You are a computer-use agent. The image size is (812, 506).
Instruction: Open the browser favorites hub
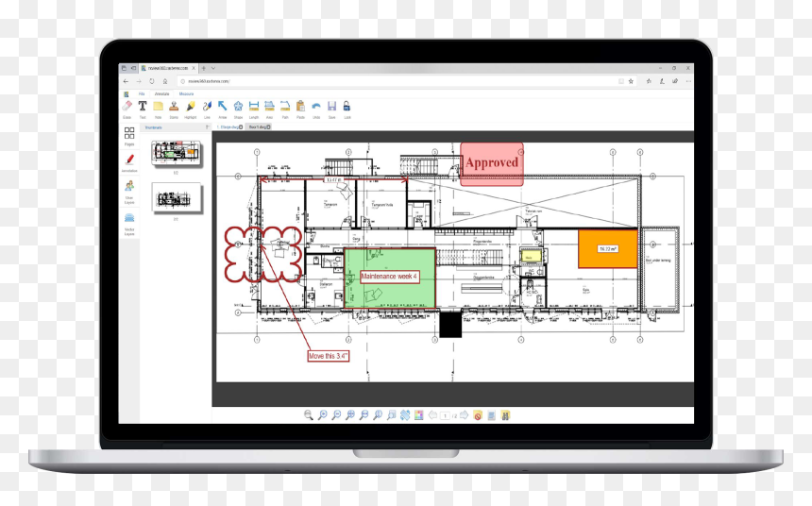pos(649,81)
